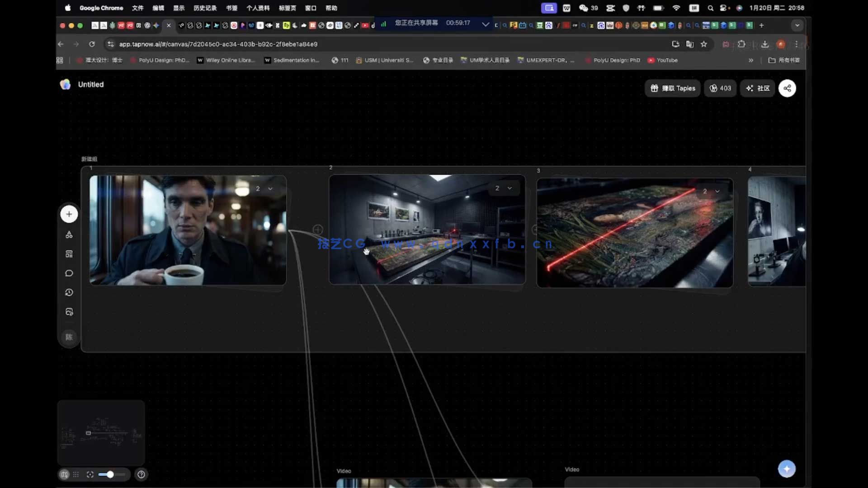Viewport: 868px width, 488px height.
Task: Expand version dropdown on studio room image
Action: pos(509,188)
